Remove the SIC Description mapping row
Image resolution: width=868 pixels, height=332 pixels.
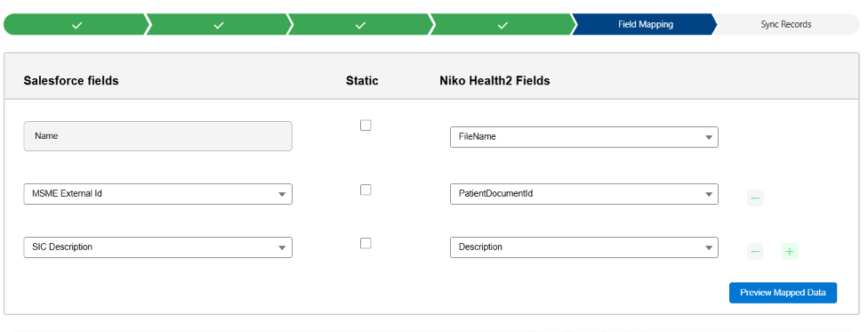tap(755, 252)
